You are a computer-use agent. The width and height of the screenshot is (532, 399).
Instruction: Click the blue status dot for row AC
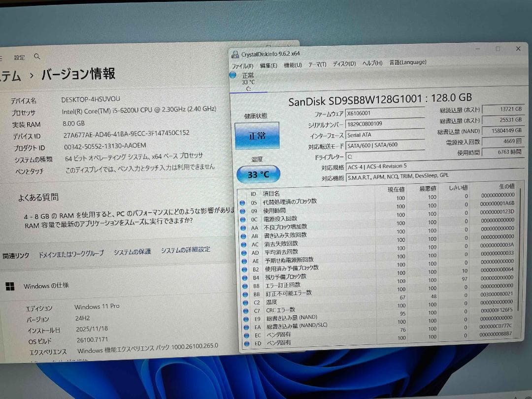[x=244, y=245]
